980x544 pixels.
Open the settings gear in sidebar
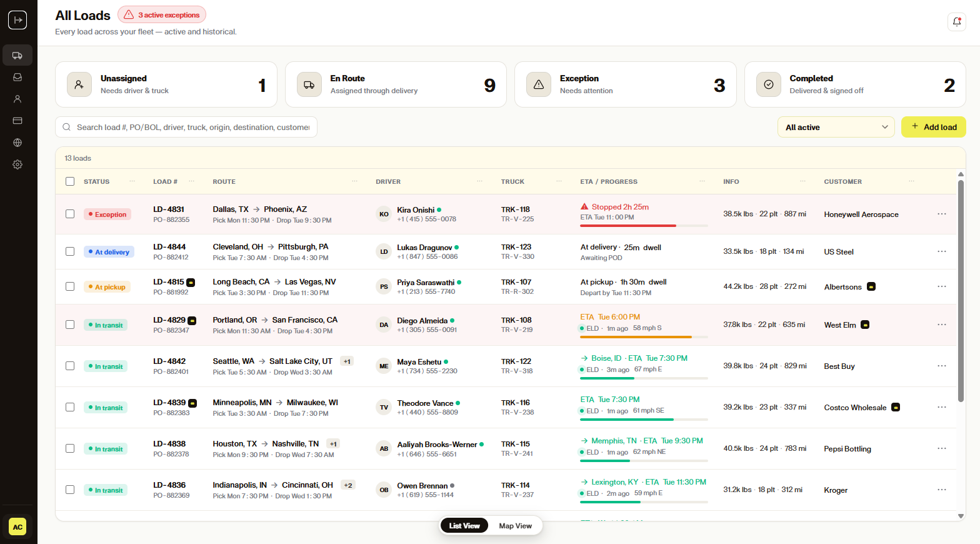[17, 164]
